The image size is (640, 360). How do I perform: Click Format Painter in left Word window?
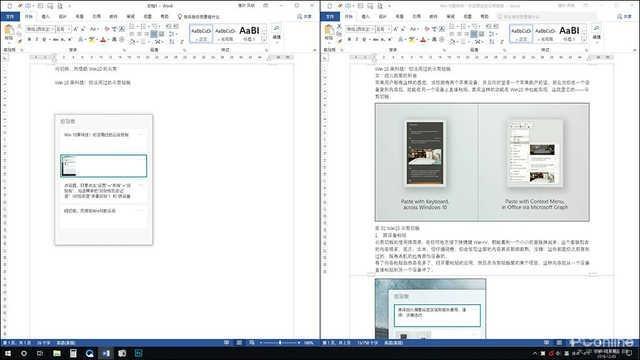coord(19,41)
